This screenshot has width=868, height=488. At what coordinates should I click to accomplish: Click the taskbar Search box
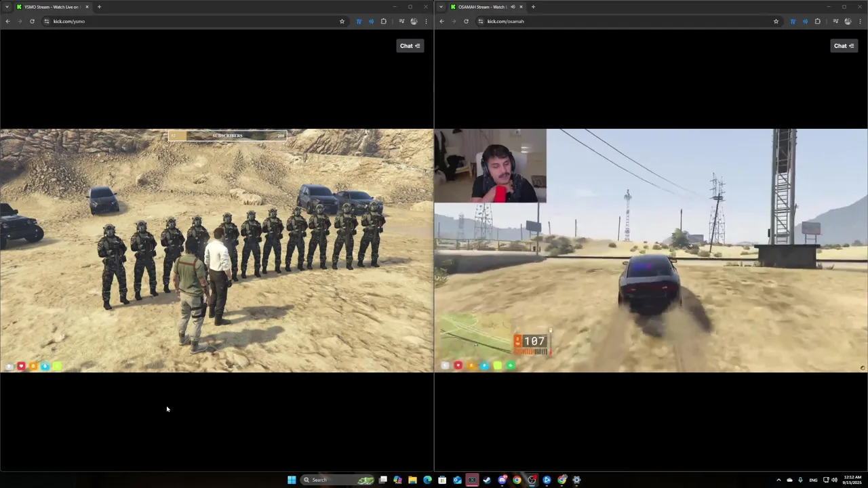(x=338, y=480)
